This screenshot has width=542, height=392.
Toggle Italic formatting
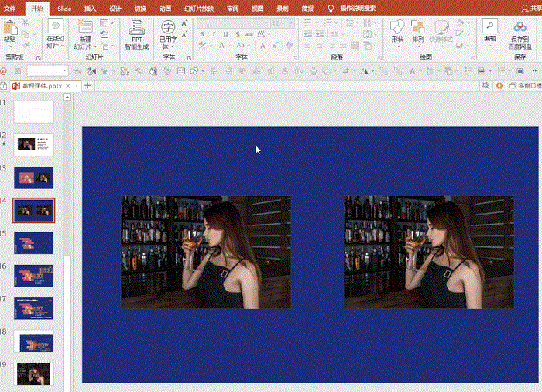(x=214, y=34)
